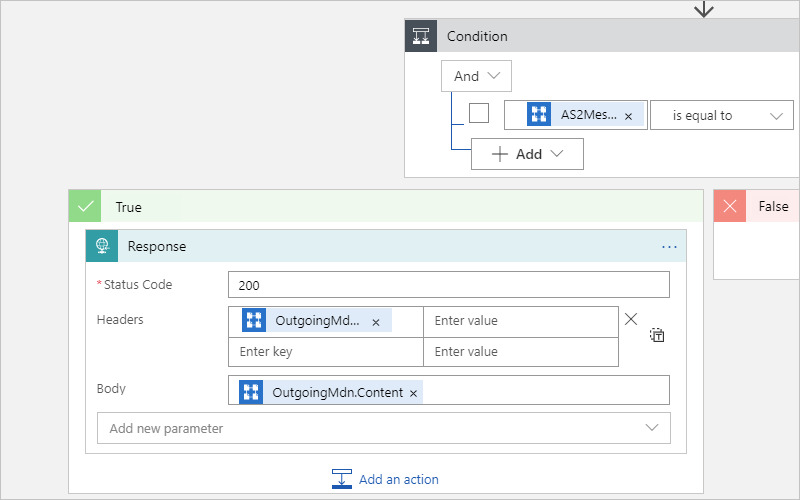
Task: Remove the OutgoingMdn.Content body token
Action: [413, 394]
